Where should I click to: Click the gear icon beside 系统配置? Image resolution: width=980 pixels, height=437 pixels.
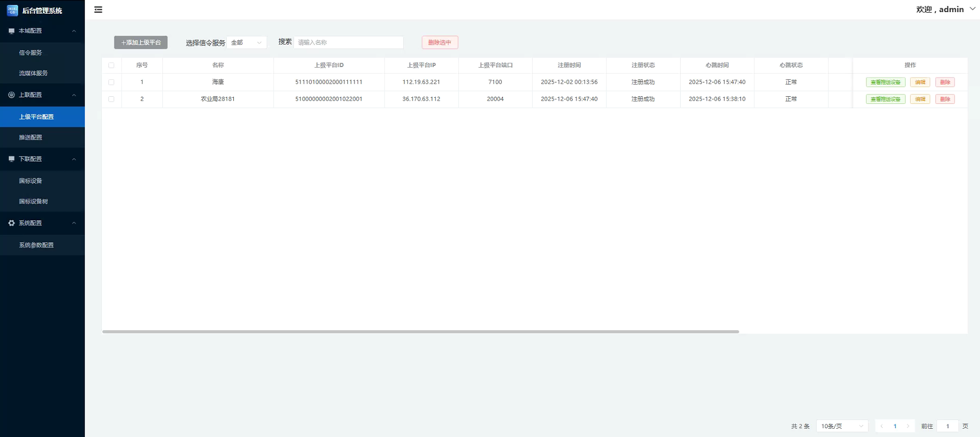(x=12, y=223)
